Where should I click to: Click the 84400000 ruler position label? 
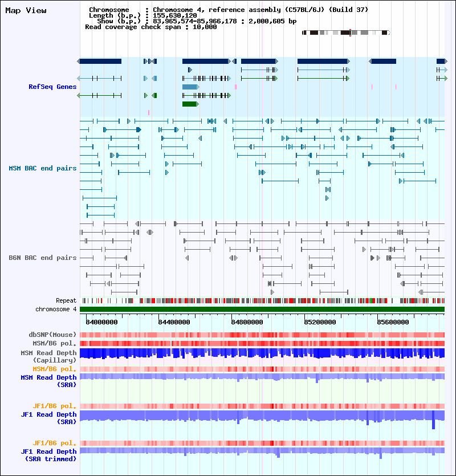point(174,322)
